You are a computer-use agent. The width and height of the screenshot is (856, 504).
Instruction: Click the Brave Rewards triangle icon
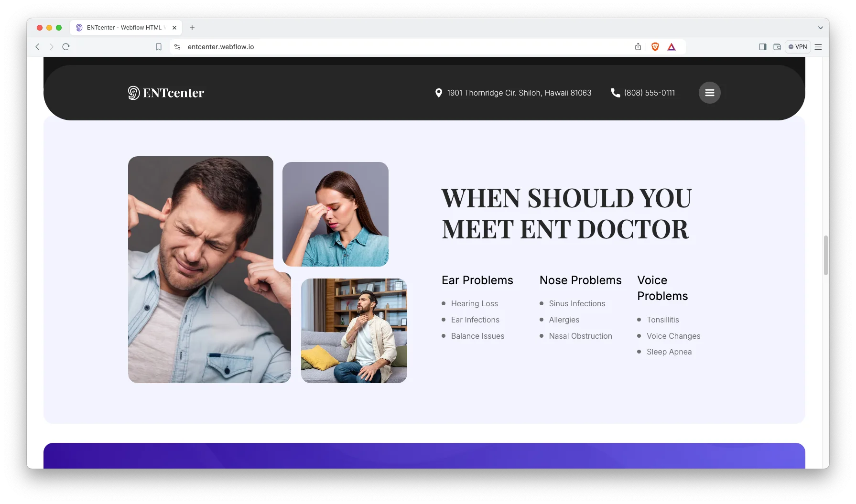(672, 47)
